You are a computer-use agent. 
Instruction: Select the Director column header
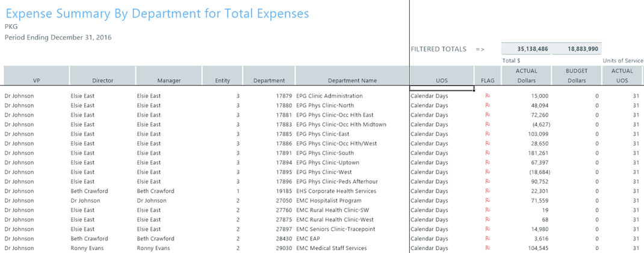tap(102, 80)
